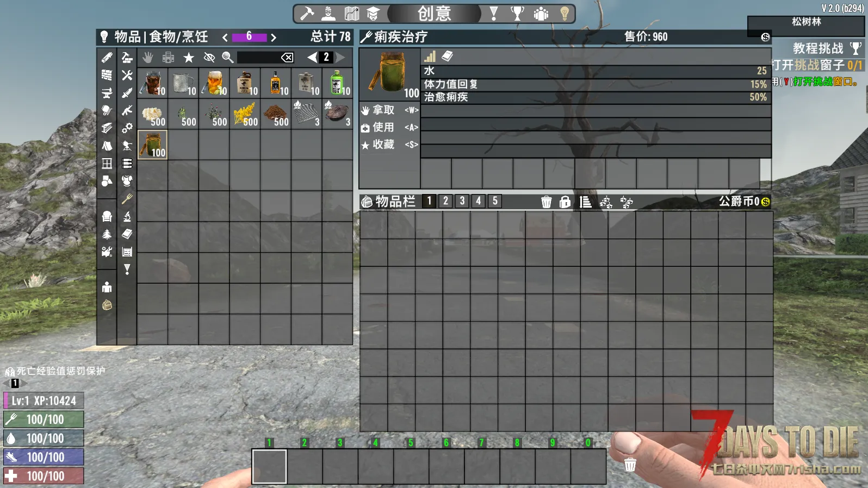Go to next item page right arrow
868x488 pixels.
pyautogui.click(x=340, y=57)
